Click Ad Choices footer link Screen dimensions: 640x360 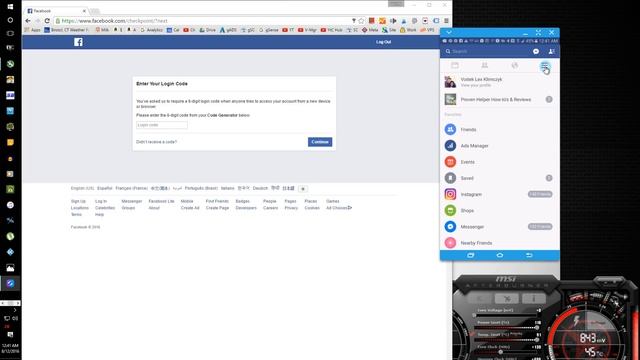(x=339, y=208)
